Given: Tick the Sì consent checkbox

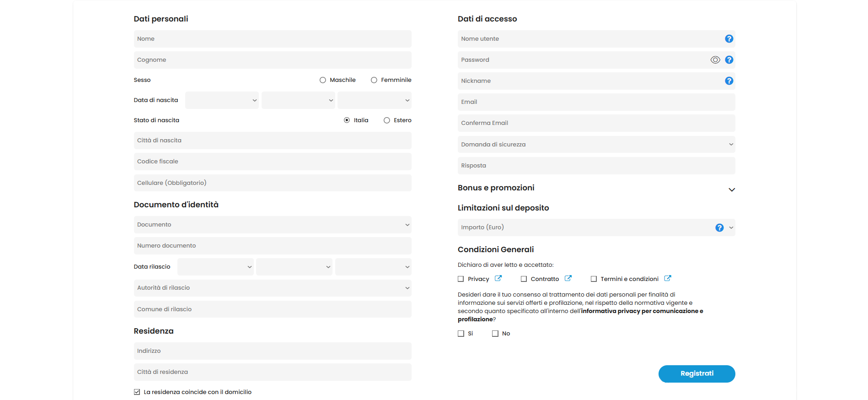Looking at the screenshot, I should click(461, 334).
